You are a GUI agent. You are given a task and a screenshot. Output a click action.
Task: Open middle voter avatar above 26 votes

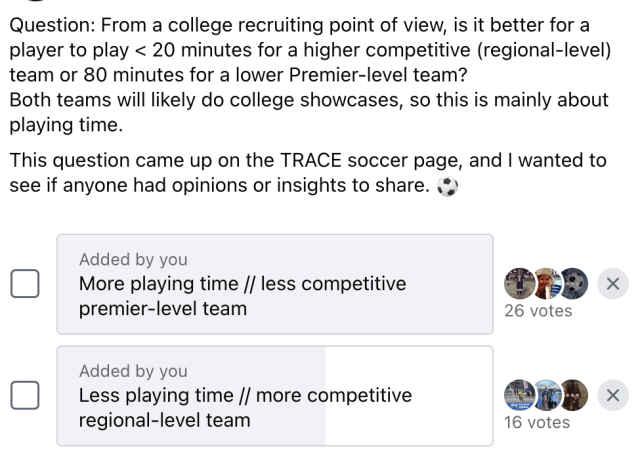tap(546, 283)
